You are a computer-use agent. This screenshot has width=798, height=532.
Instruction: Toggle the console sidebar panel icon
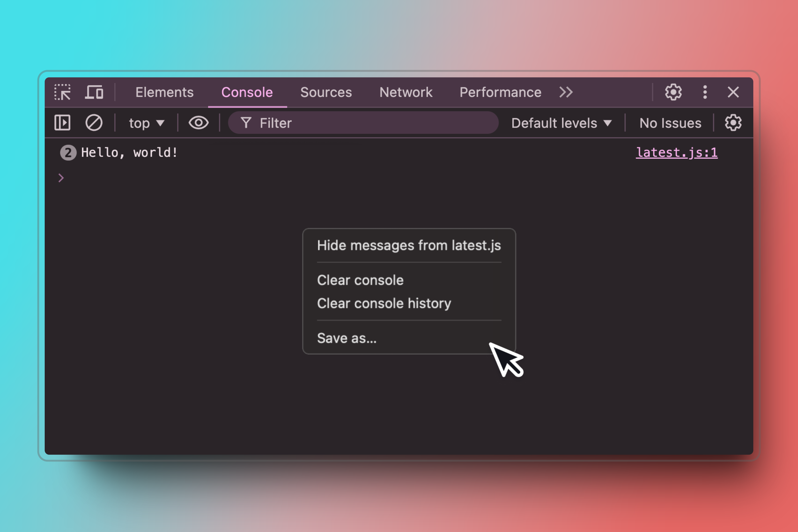point(62,123)
